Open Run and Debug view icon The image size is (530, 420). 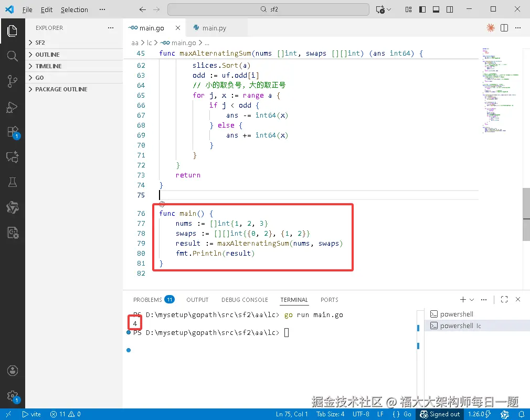(x=12, y=107)
